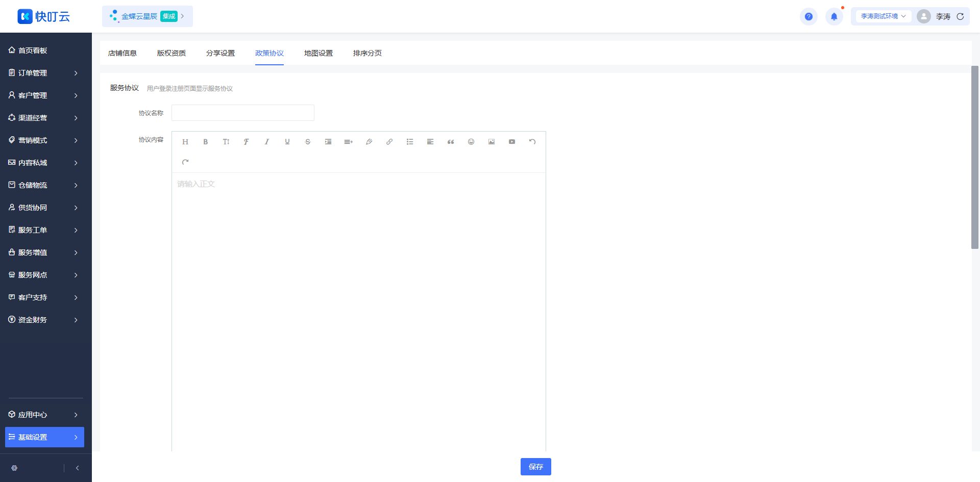Image resolution: width=980 pixels, height=482 pixels.
Task: Open the line height tool
Action: coord(349,142)
